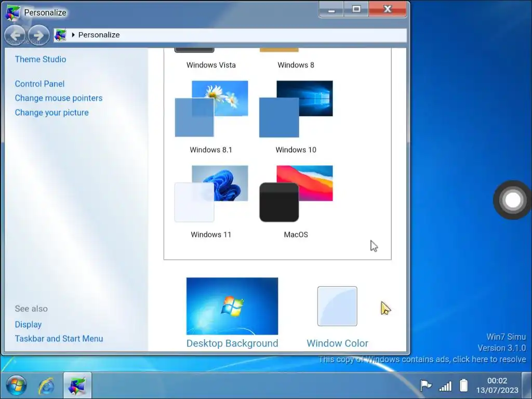The image size is (532, 399).
Task: Click Change your picture link
Action: pyautogui.click(x=52, y=113)
